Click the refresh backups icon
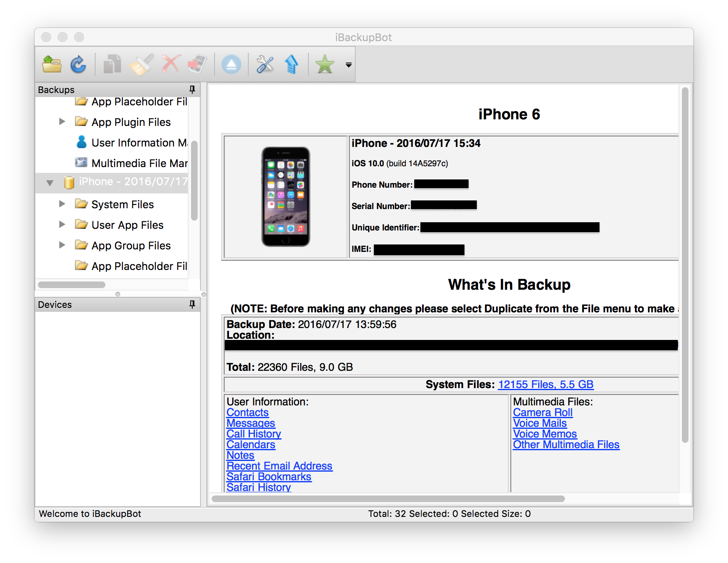The image size is (728, 563). (x=78, y=64)
